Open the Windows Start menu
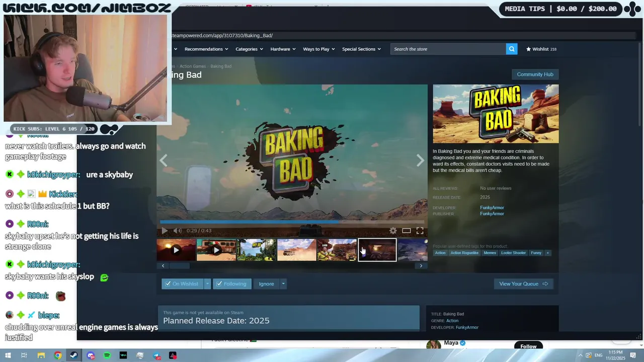644x362 pixels. (8, 355)
